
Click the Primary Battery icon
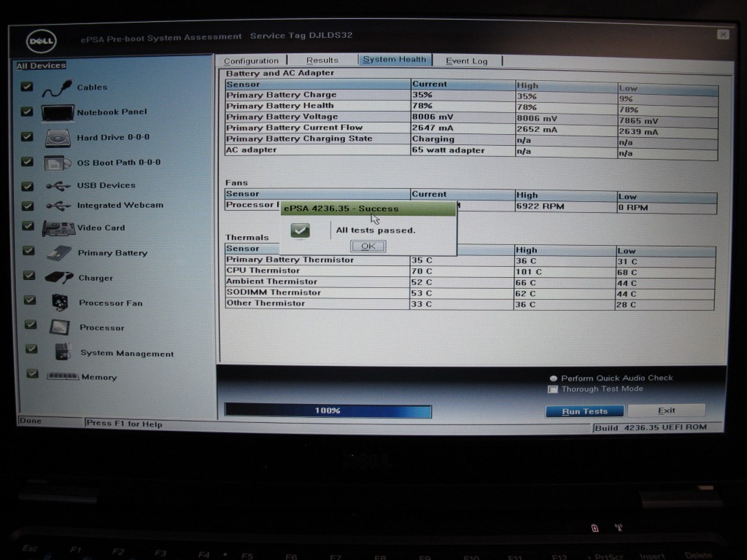[x=59, y=253]
